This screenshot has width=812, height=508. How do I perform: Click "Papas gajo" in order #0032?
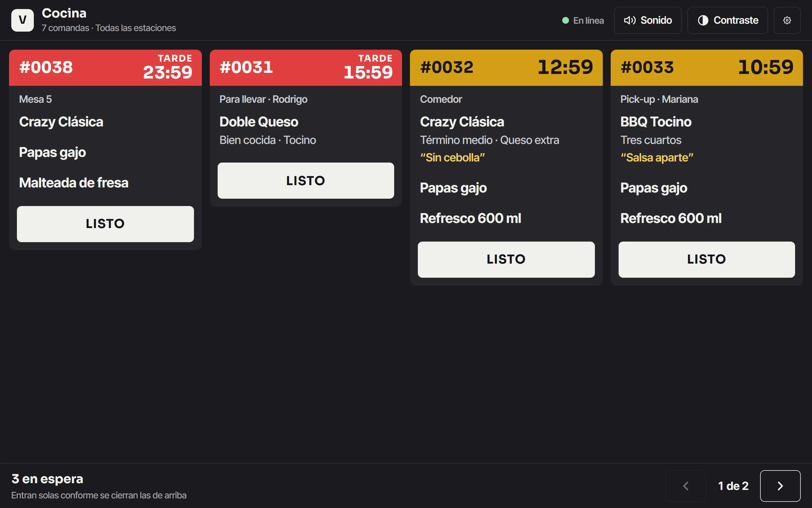(453, 188)
